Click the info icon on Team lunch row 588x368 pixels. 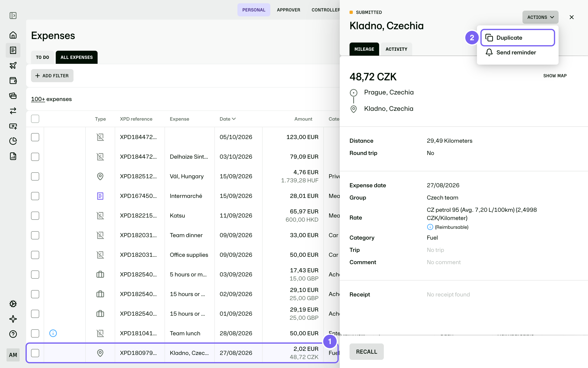tap(53, 333)
